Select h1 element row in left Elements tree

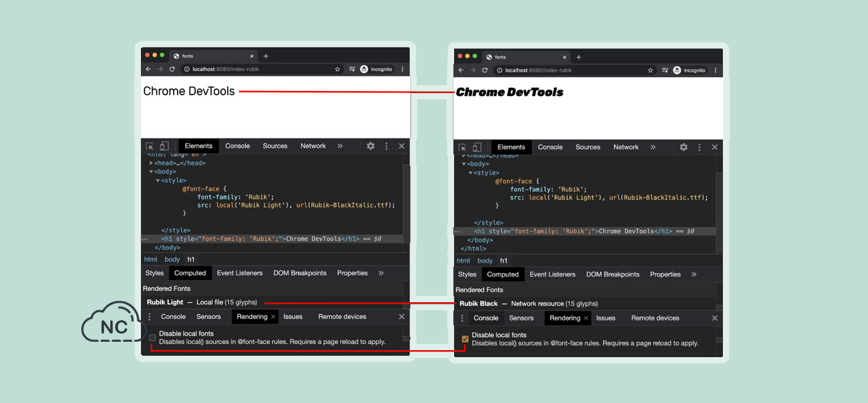coord(271,238)
